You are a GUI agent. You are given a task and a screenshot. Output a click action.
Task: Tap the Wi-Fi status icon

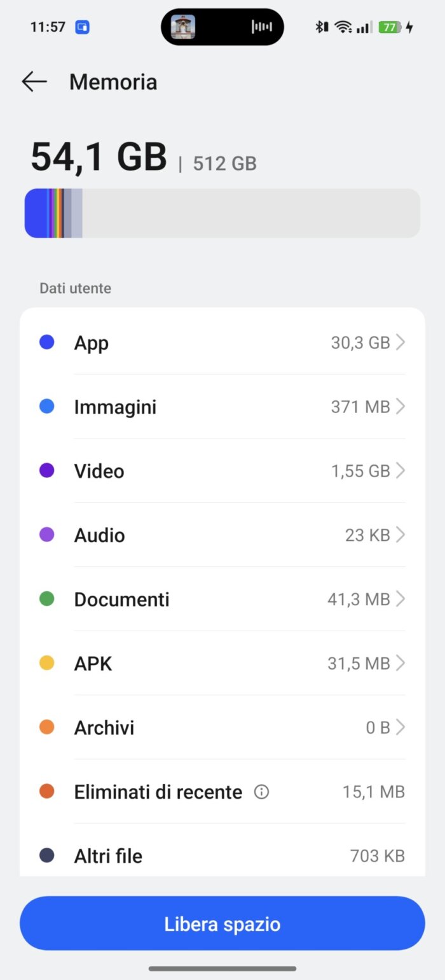point(343,27)
